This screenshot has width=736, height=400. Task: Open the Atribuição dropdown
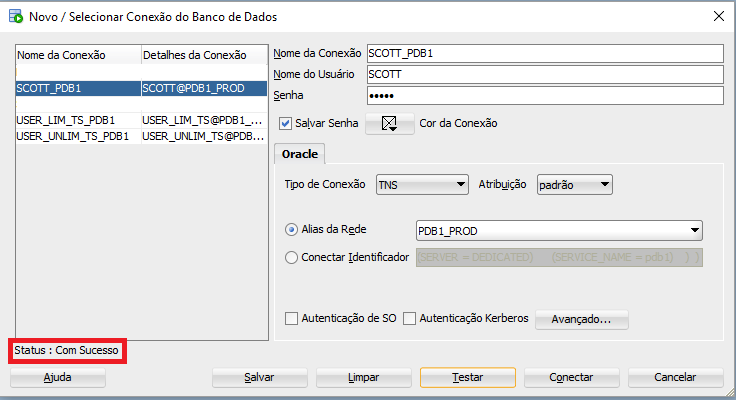(574, 184)
